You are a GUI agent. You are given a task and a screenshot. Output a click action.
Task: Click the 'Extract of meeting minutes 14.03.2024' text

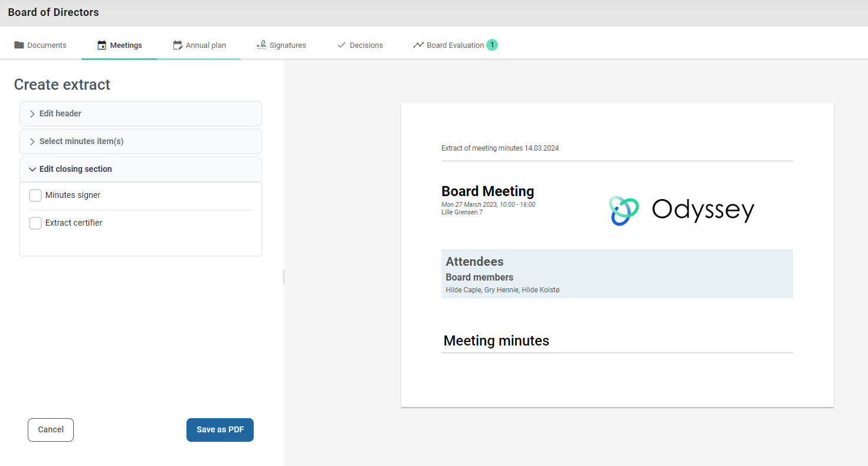[500, 148]
